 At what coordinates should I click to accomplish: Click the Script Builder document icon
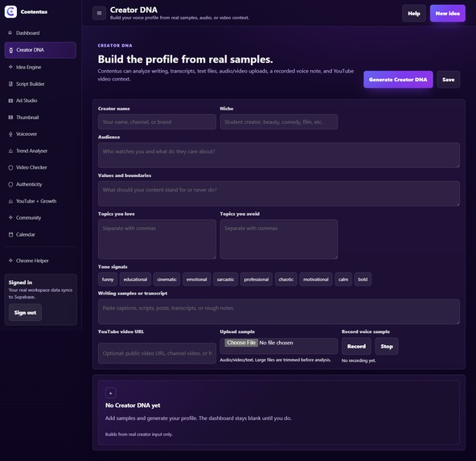[10, 84]
